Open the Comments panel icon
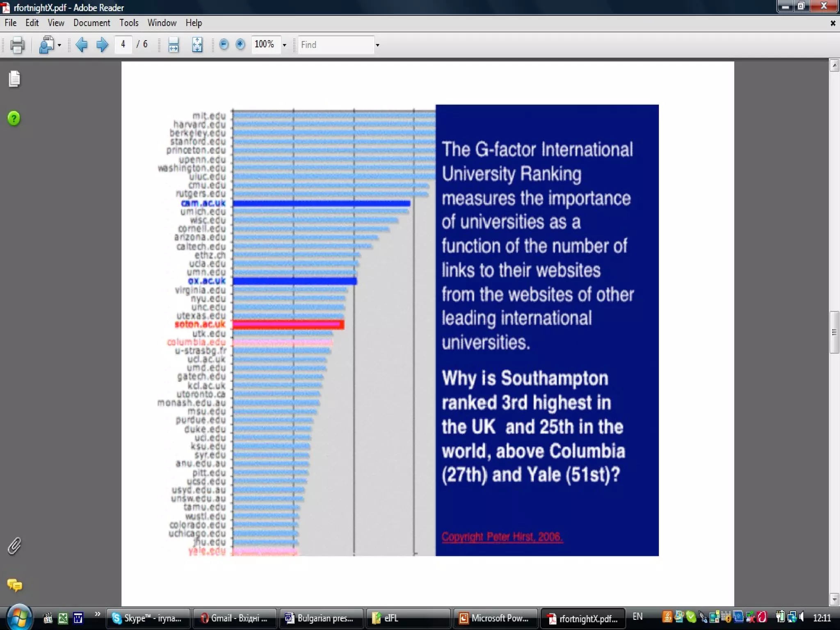This screenshot has height=630, width=840. click(14, 585)
